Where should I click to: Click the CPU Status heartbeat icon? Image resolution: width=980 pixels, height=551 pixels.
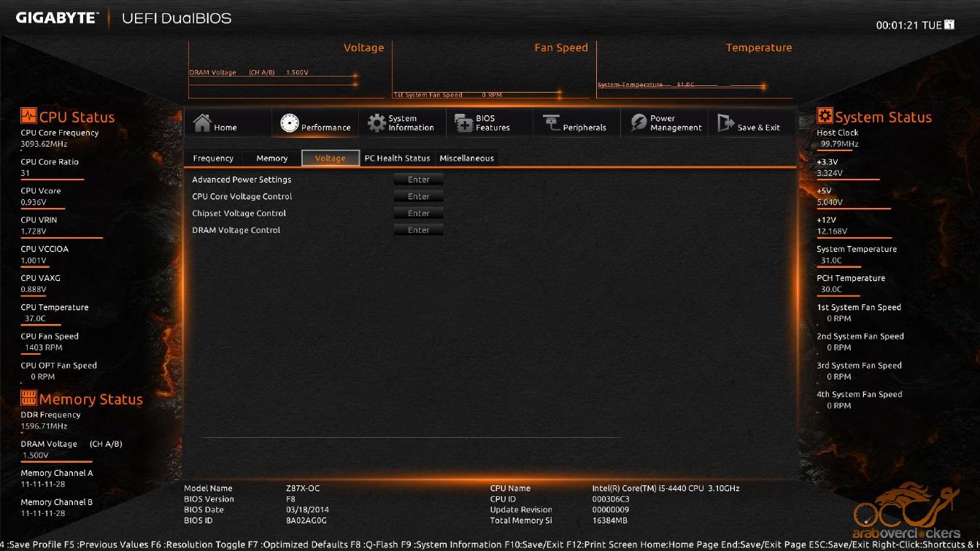[28, 116]
